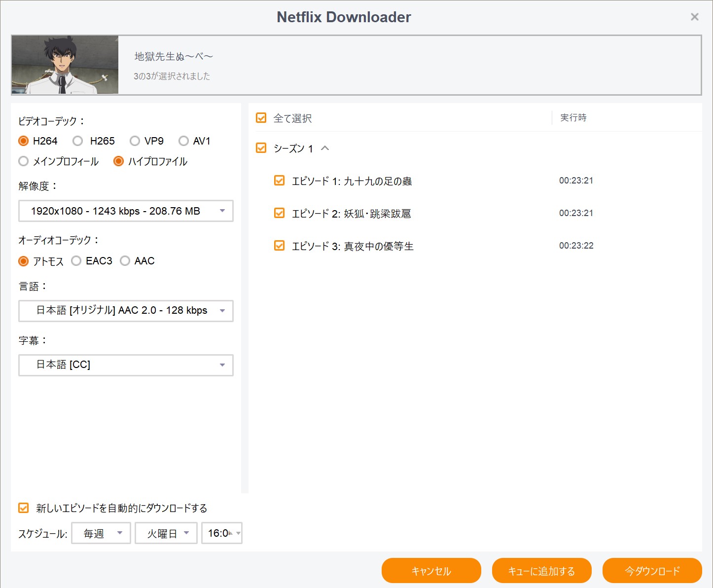Click the シーズン 1 label
Screen dimensions: 713x588
[293, 148]
